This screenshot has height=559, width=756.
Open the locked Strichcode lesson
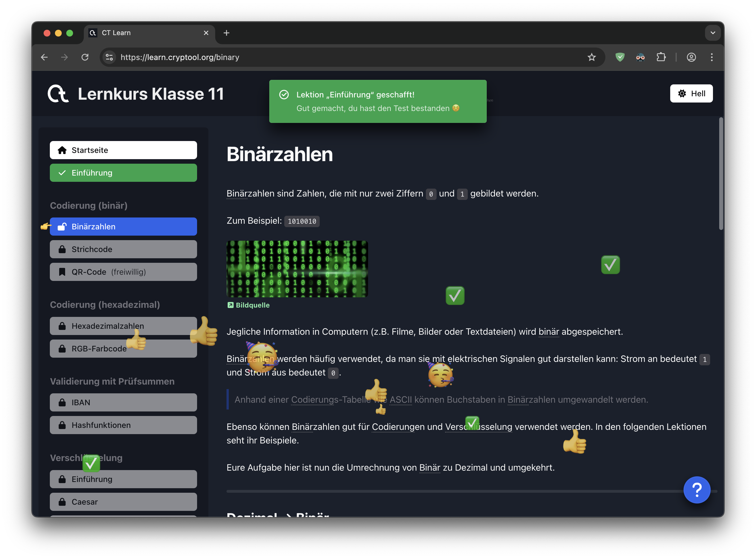pos(123,249)
